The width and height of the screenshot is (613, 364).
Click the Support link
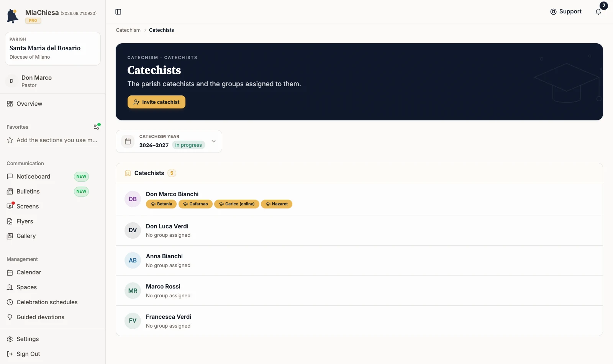pos(566,12)
